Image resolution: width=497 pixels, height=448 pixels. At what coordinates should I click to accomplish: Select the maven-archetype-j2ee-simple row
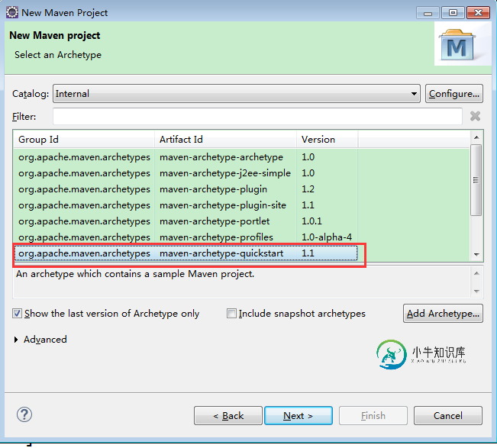[x=186, y=173]
